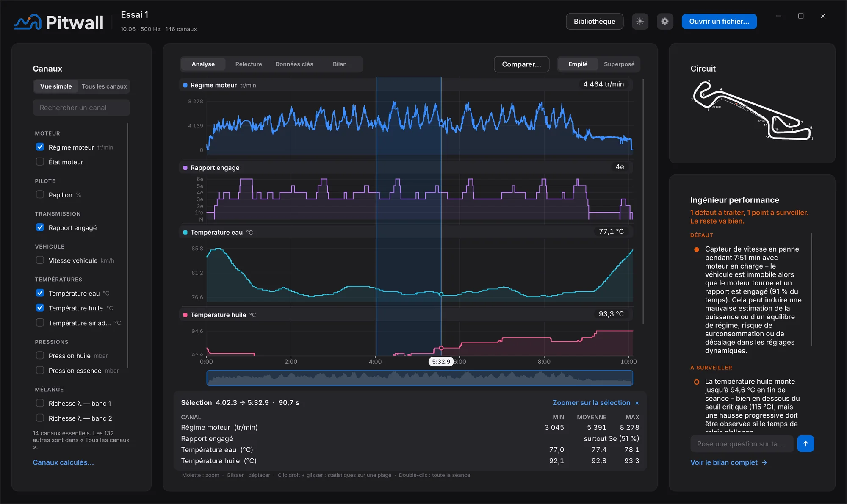Open Voir le bilan complet link
Image resolution: width=847 pixels, height=504 pixels.
click(728, 462)
